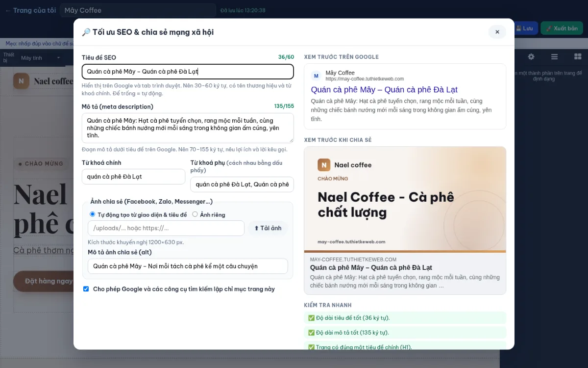Image resolution: width=588 pixels, height=368 pixels.
Task: Click the "https://may-coffee.tuthietkeweb.com" URL in Google preview
Action: coord(365,79)
